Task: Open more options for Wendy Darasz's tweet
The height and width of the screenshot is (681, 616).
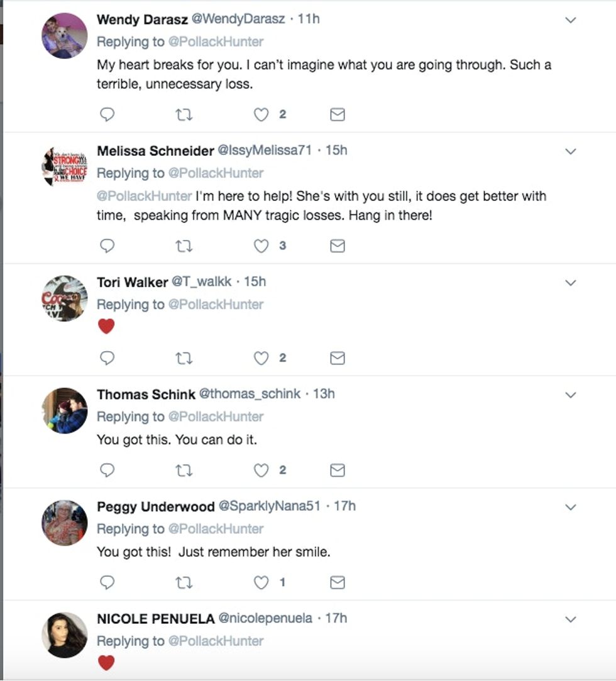Action: pyautogui.click(x=571, y=20)
